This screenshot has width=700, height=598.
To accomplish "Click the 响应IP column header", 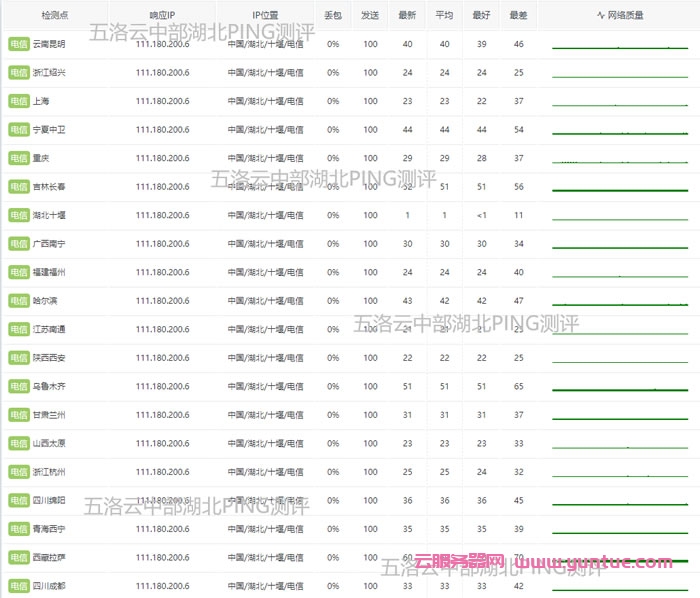I will pyautogui.click(x=162, y=16).
